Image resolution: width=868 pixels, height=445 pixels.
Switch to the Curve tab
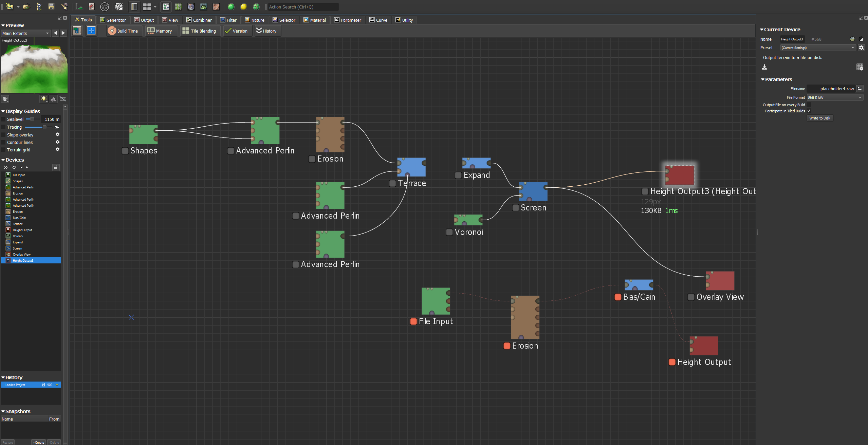(378, 20)
